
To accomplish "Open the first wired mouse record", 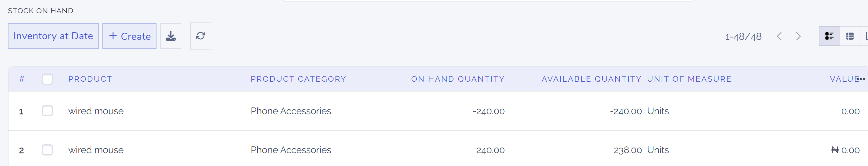I will click(96, 111).
